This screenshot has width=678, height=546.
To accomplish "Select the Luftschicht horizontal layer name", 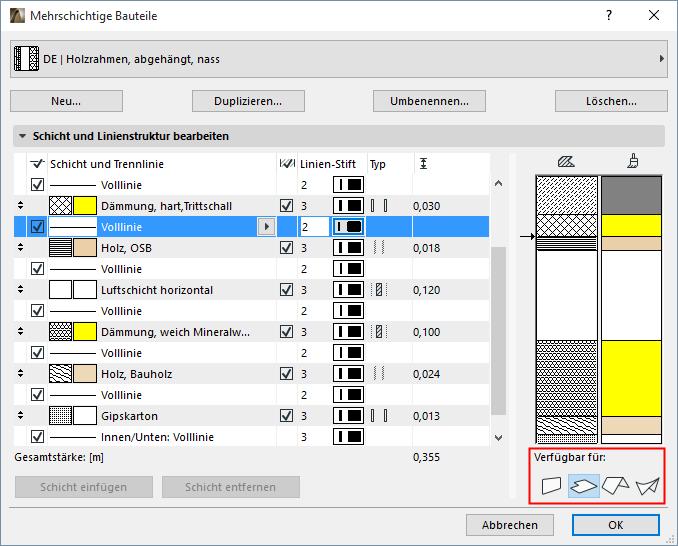I will tap(157, 290).
